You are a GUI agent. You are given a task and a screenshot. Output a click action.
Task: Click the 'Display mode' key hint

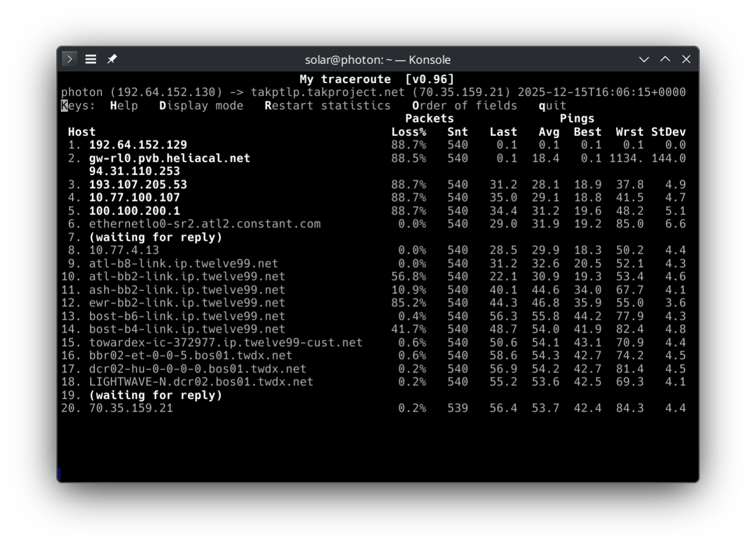(x=201, y=105)
